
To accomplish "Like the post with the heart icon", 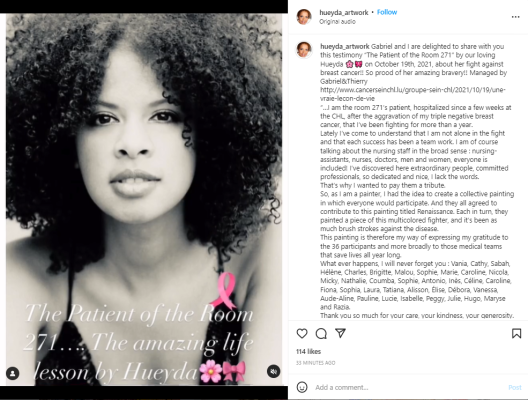I will coord(302,333).
